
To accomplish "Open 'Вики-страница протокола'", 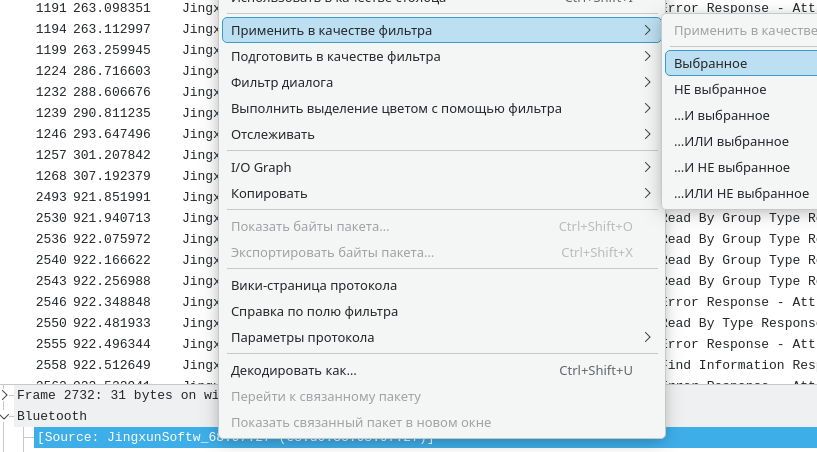I will (x=314, y=286).
